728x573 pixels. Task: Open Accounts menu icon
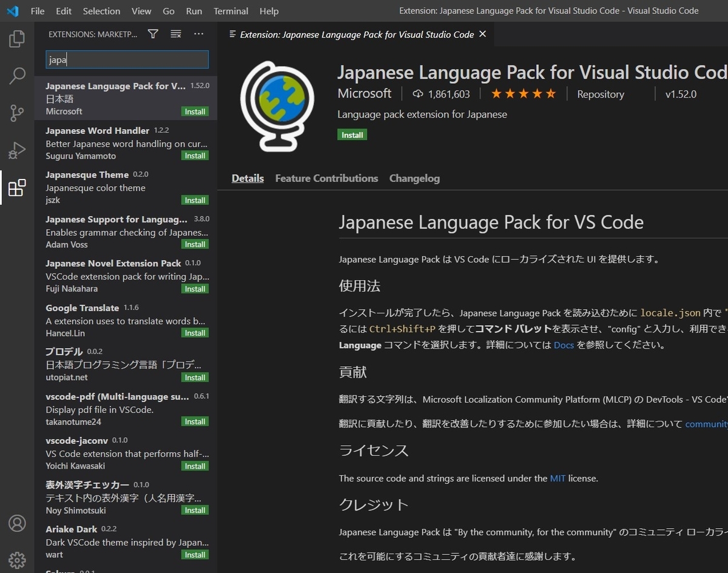(17, 523)
